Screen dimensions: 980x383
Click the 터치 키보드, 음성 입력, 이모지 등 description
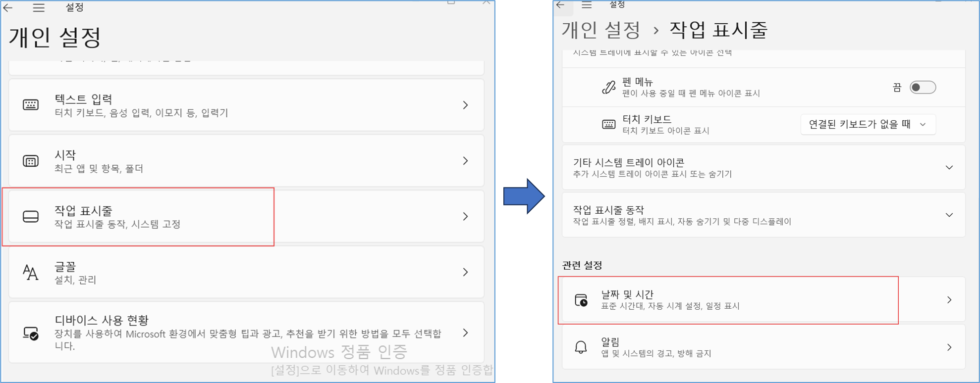(x=141, y=113)
